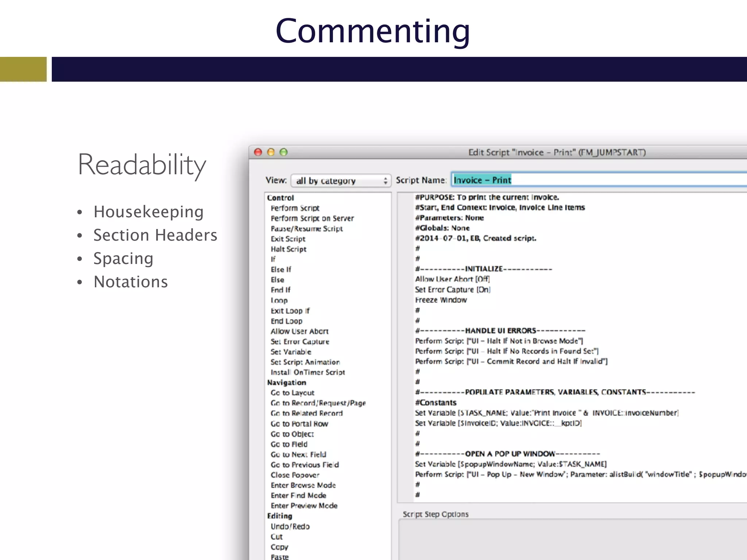This screenshot has height=560, width=747.
Task: Select 'Set Variable' in the step list
Action: coord(291,352)
